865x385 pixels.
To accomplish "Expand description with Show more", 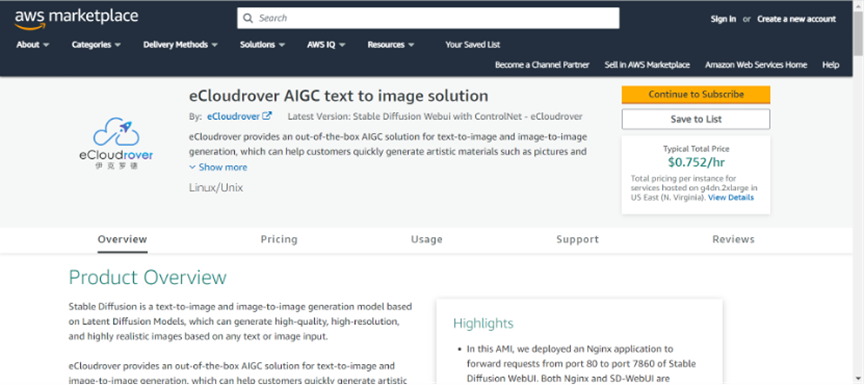I will tap(218, 167).
